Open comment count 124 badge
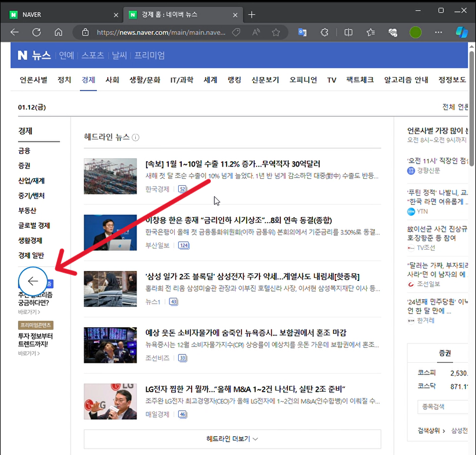The image size is (476, 455). coord(183,245)
